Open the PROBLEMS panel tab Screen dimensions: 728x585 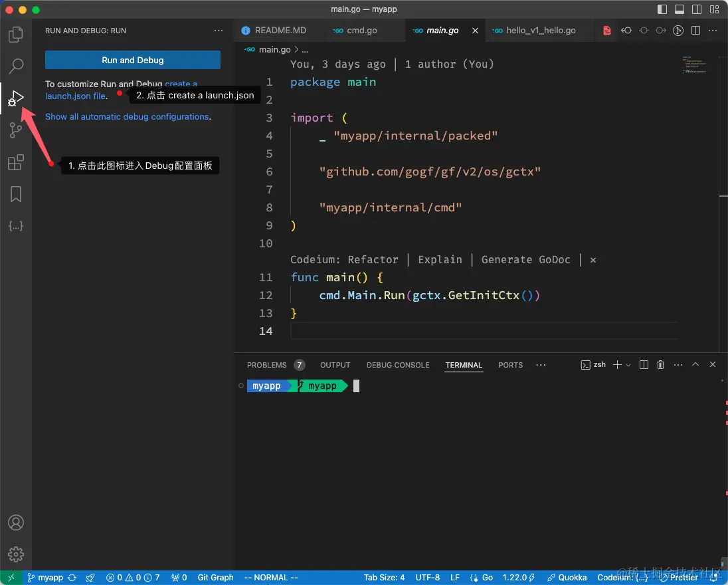275,365
